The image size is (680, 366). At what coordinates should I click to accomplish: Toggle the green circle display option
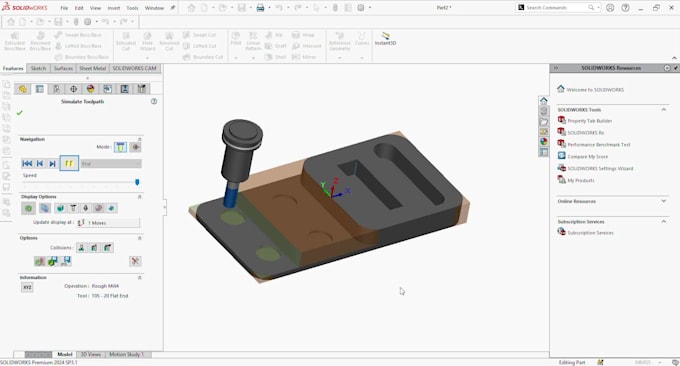click(29, 209)
